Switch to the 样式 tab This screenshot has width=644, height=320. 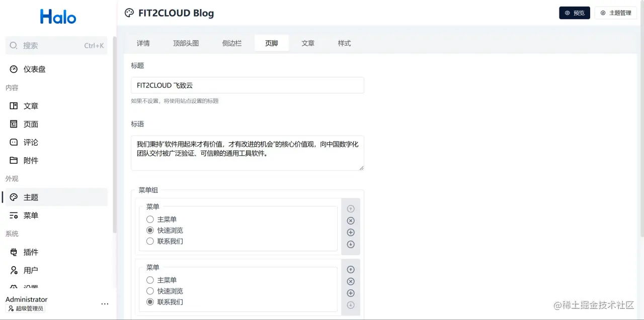click(x=344, y=43)
